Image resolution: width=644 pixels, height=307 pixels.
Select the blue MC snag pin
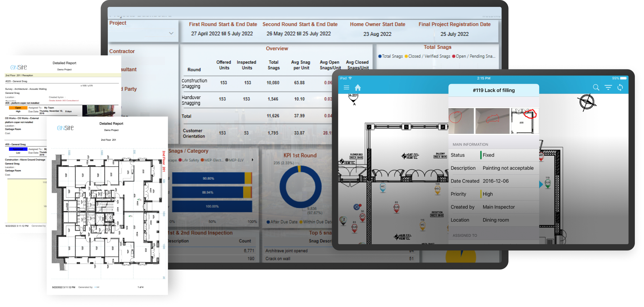coord(383,188)
